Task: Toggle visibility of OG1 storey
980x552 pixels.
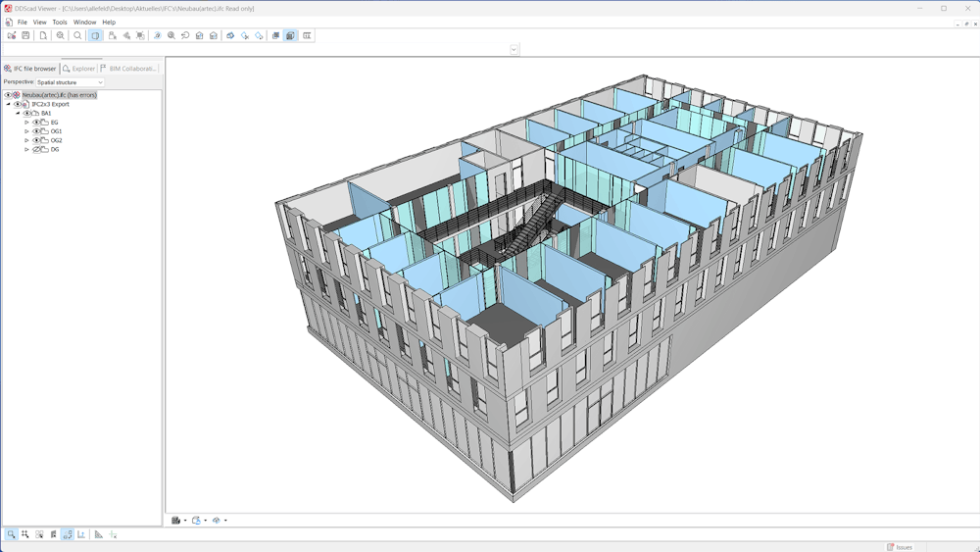Action: click(36, 131)
